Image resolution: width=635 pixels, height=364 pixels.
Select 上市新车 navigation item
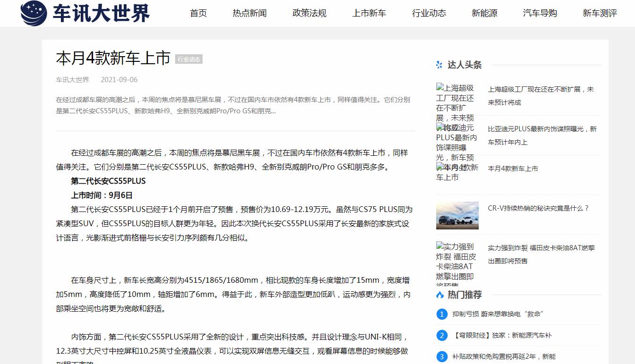click(x=369, y=13)
